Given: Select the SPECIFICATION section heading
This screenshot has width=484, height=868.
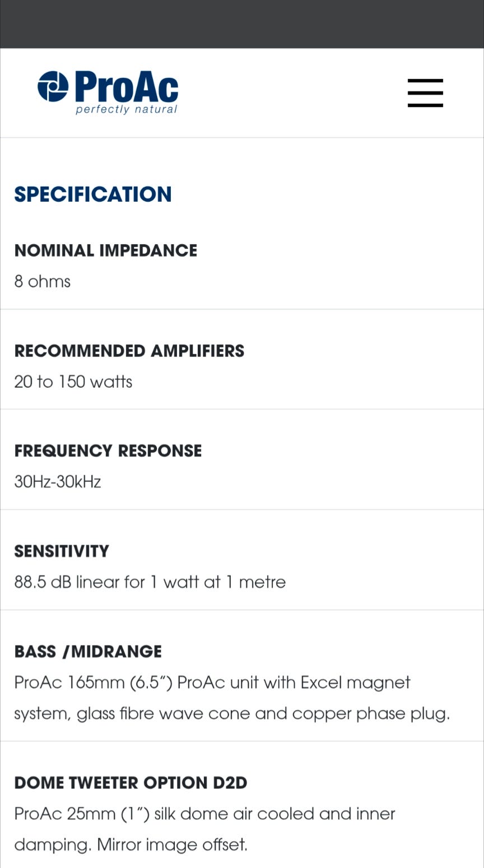Looking at the screenshot, I should point(93,194).
